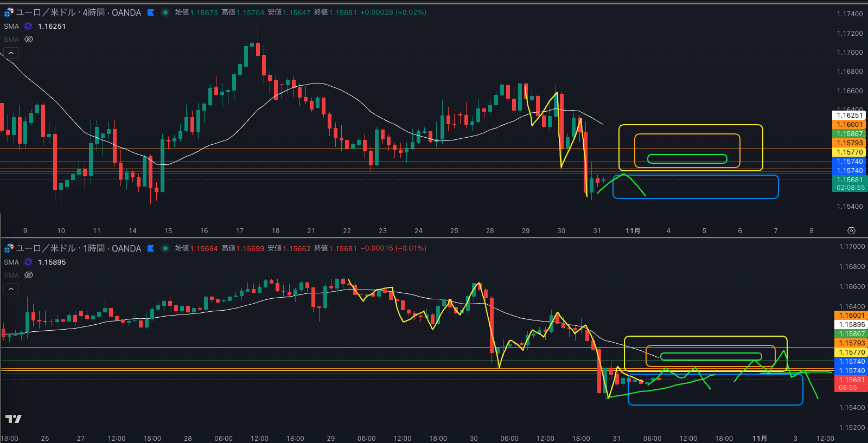Show the hidden SMA indicator on 4-hour chart
Image resolution: width=868 pixels, height=443 pixels.
click(x=29, y=39)
